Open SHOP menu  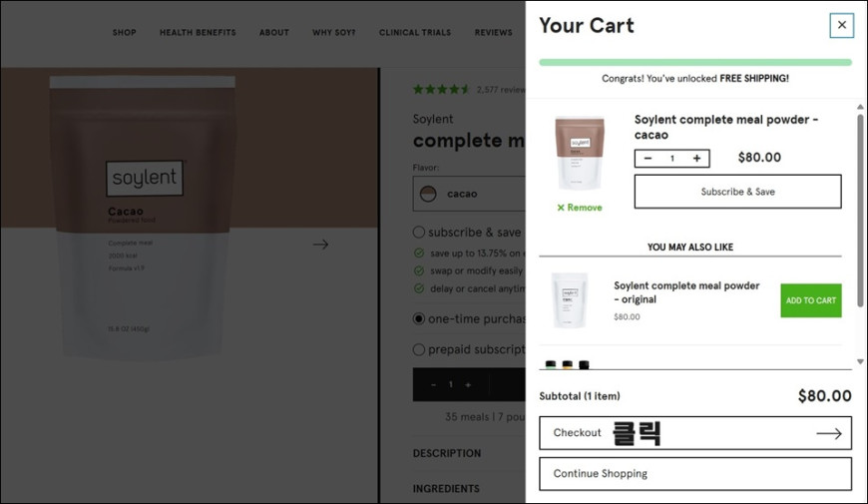pyautogui.click(x=124, y=32)
